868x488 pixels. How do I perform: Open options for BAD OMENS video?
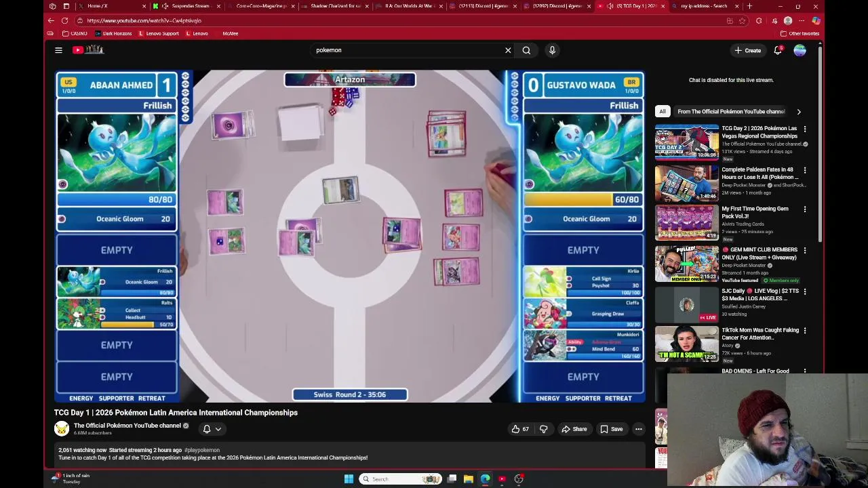(x=805, y=371)
